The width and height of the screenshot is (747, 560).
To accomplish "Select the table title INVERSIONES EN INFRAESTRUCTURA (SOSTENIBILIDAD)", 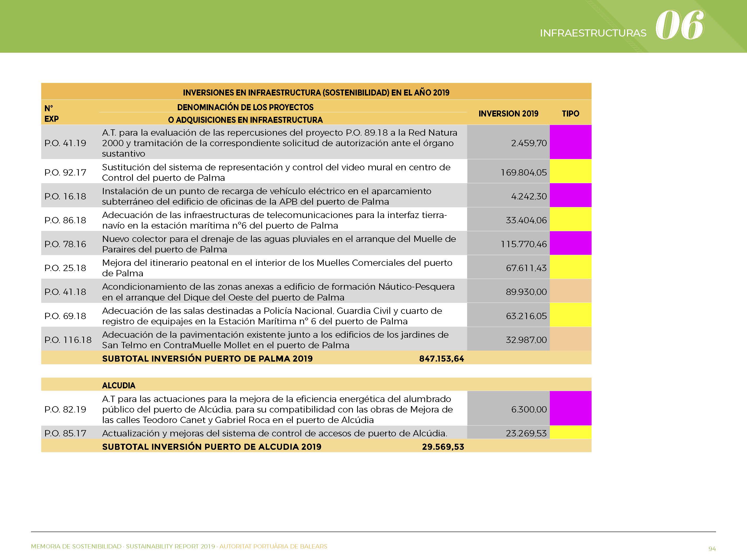I will 316,92.
